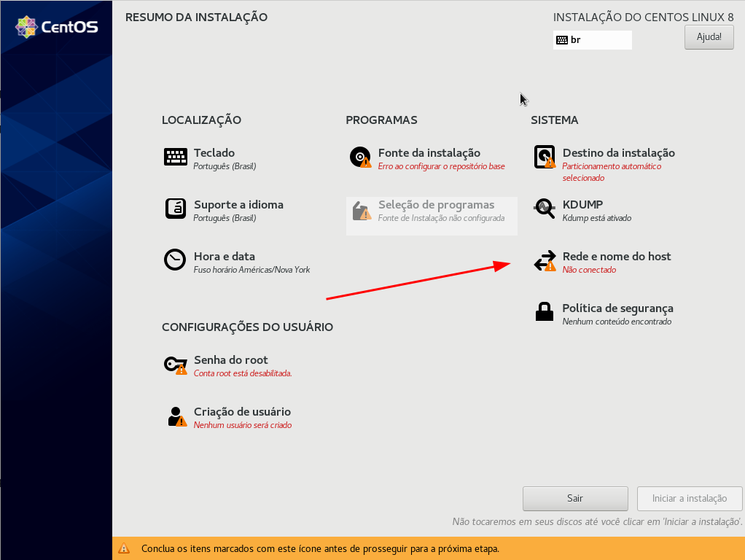The height and width of the screenshot is (560, 745).
Task: Click the Sair button
Action: point(575,498)
